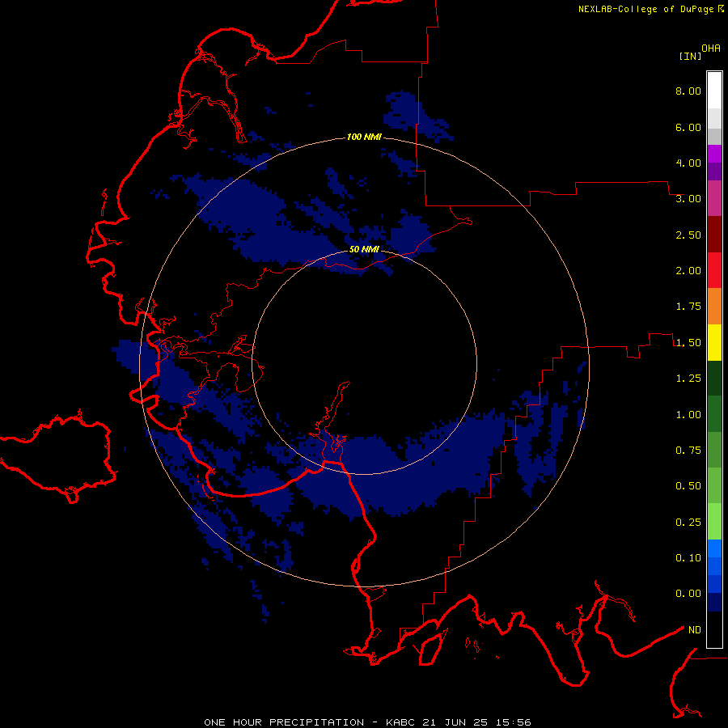The width and height of the screenshot is (728, 728).
Task: Pick the dark red swatch beside 2.50
Action: coord(714,235)
